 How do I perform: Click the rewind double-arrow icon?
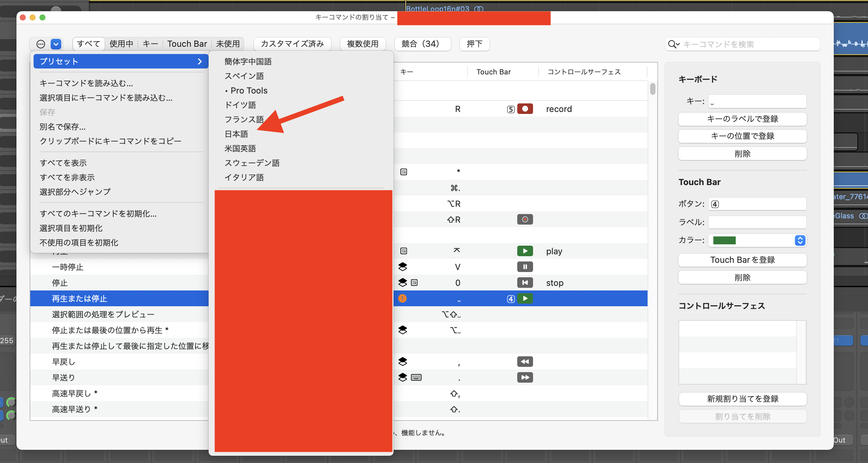524,362
